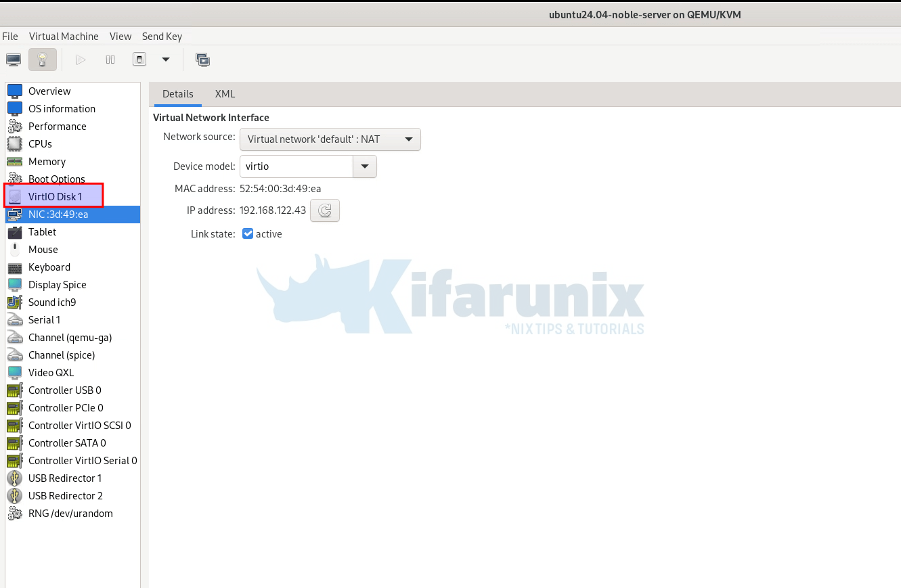The image size is (901, 588).
Task: Open the Device model dropdown arrow
Action: click(x=365, y=166)
